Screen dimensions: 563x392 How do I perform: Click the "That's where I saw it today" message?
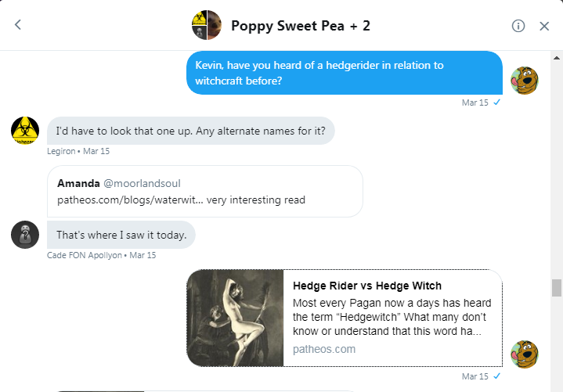(x=121, y=234)
